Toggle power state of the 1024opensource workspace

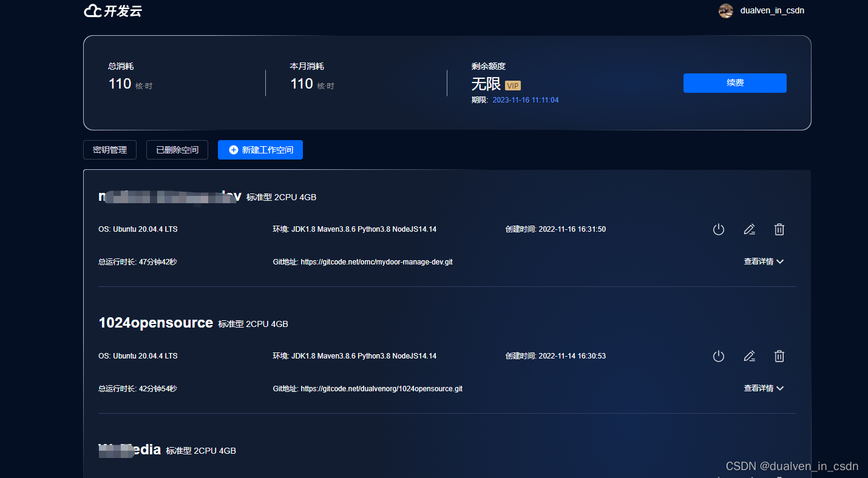click(719, 356)
